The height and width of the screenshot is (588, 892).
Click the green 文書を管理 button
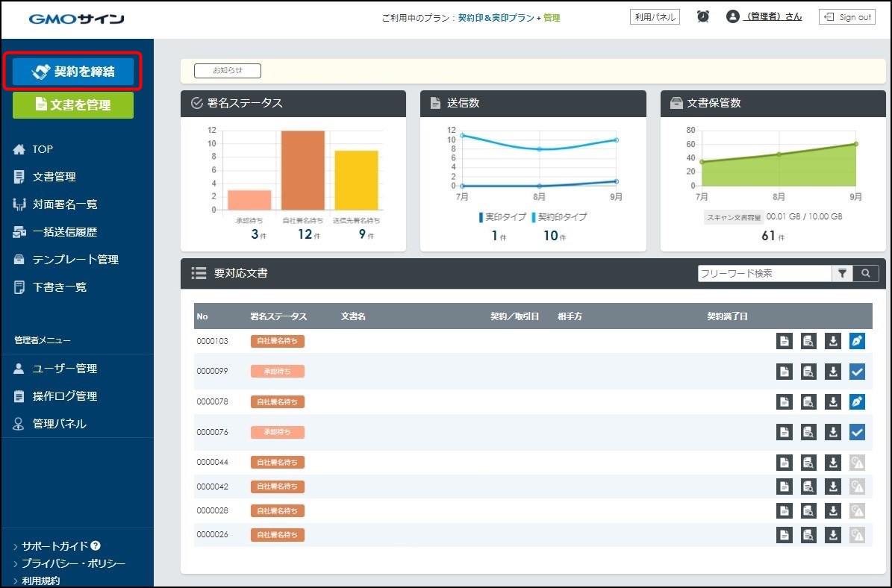click(x=73, y=105)
